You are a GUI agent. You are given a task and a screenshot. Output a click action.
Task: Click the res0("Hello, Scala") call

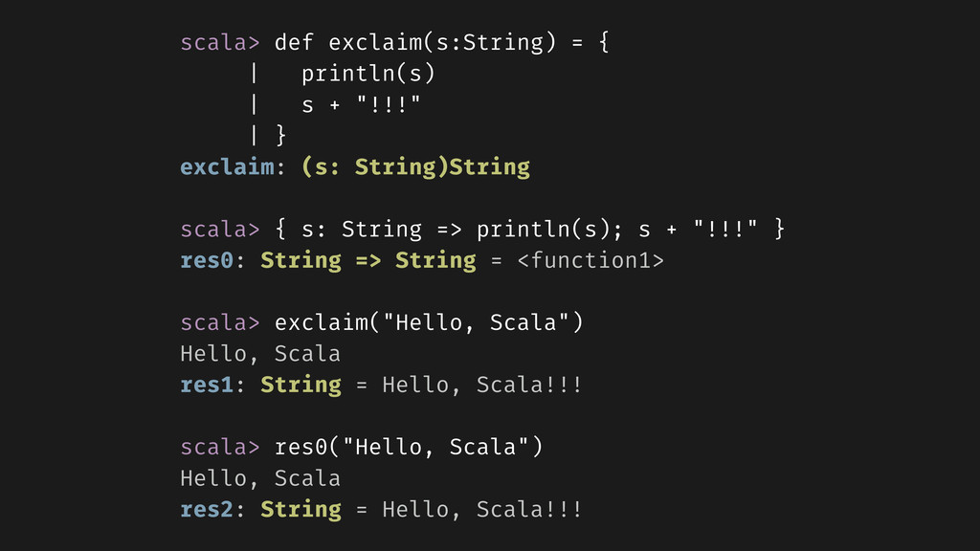tap(409, 448)
